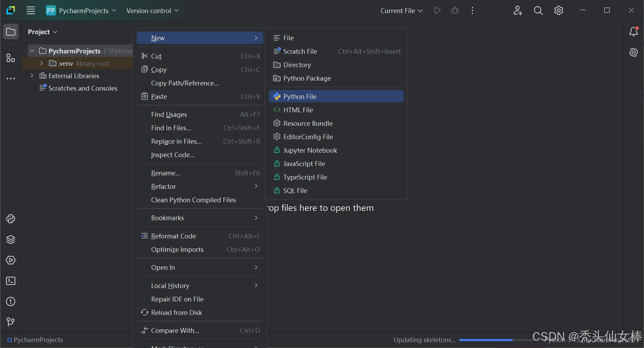Choose Reformat Code entry
644x348 pixels.
pyautogui.click(x=200, y=236)
